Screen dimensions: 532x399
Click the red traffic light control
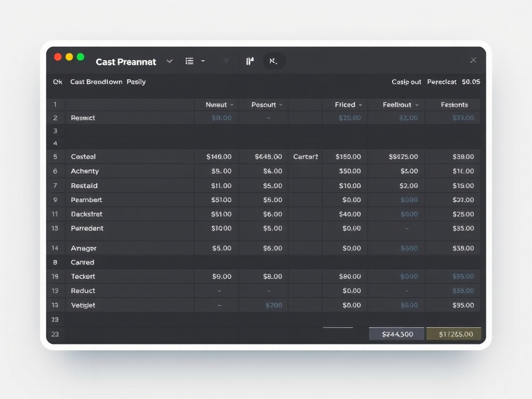58,57
